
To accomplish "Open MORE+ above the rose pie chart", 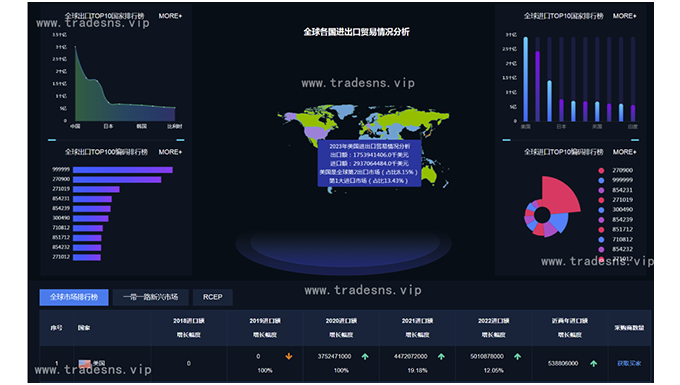I will tap(624, 152).
